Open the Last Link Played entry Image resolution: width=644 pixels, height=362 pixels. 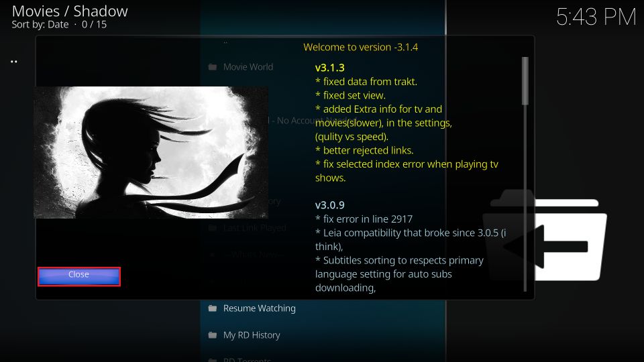[255, 228]
